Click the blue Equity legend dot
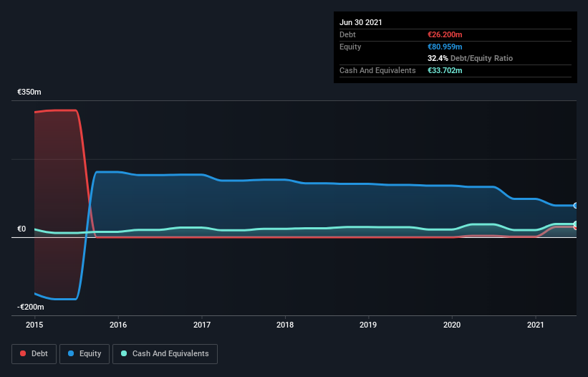Image resolution: width=588 pixels, height=377 pixels. [71, 353]
